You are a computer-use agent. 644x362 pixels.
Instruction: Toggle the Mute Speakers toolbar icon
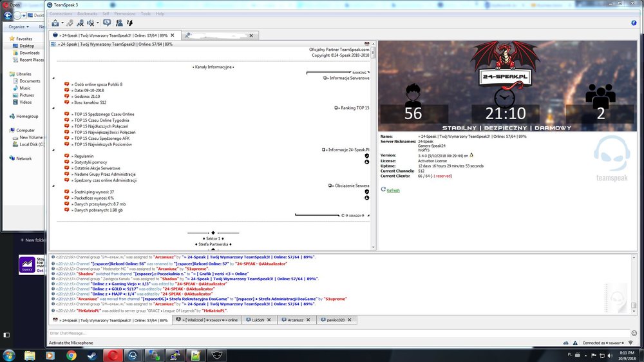[x=91, y=23]
